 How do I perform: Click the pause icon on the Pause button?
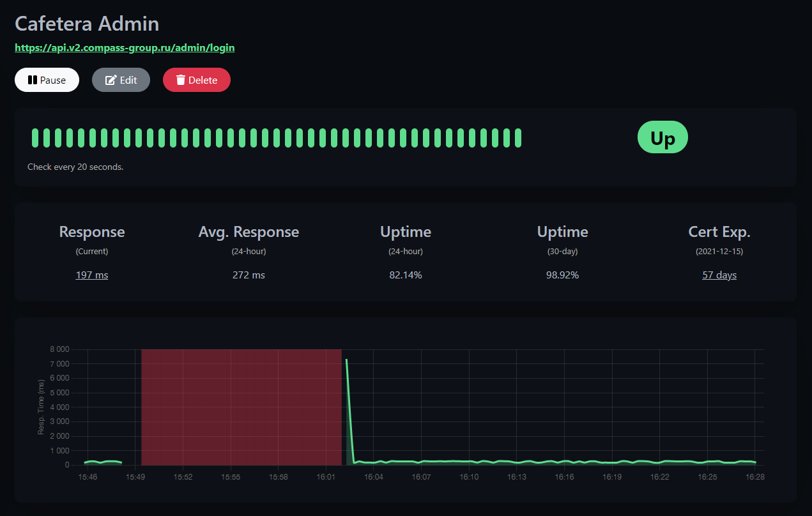(x=32, y=80)
